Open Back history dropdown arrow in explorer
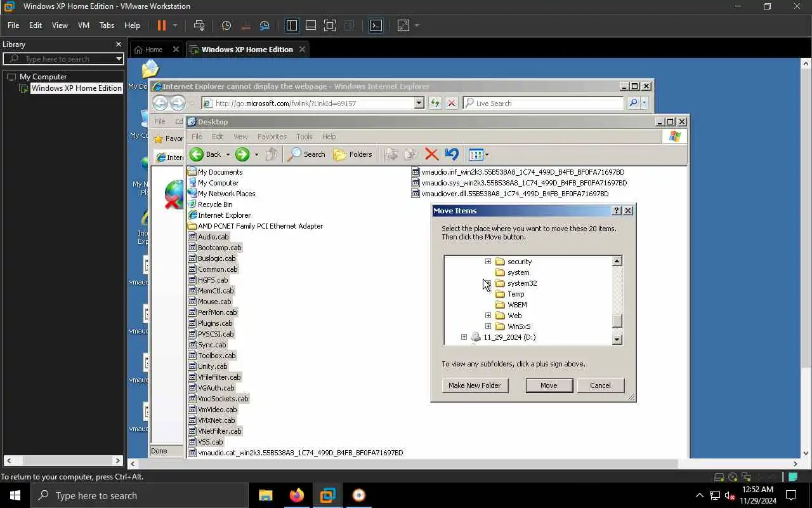Screen dimensions: 812x508 click(228, 154)
